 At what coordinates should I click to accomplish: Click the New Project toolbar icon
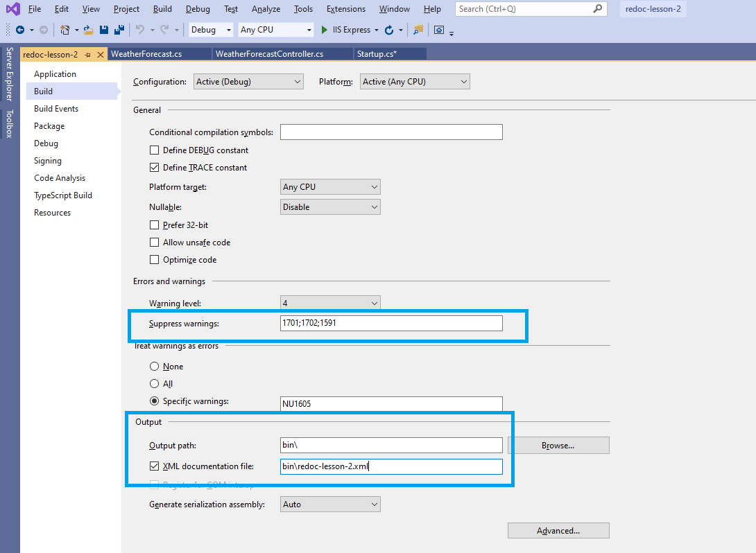pyautogui.click(x=63, y=30)
